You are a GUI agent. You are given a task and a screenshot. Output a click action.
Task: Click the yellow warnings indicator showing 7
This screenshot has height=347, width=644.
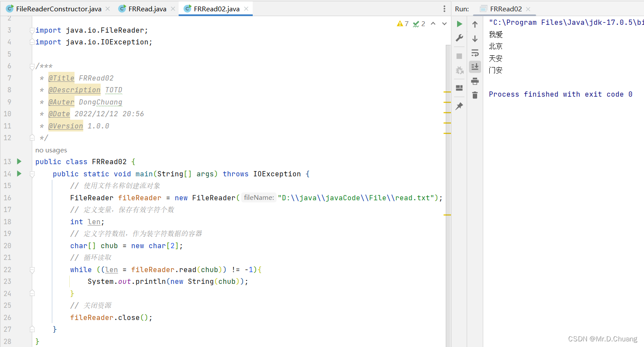(x=403, y=24)
